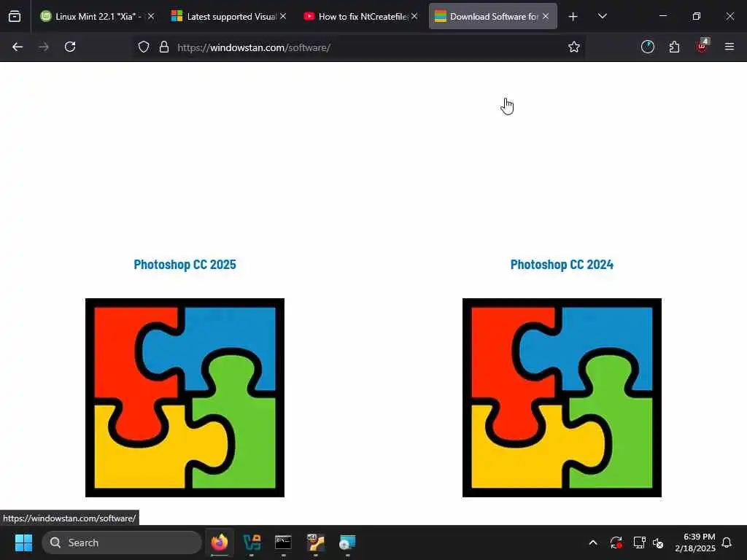Open the circular clock extension icon in toolbar
Viewport: 747px width, 560px height.
click(648, 47)
